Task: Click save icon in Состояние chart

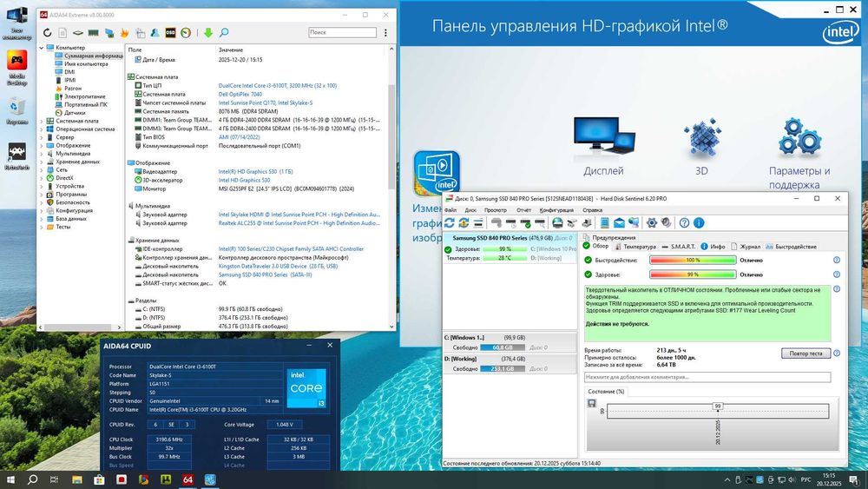Action: point(592,403)
